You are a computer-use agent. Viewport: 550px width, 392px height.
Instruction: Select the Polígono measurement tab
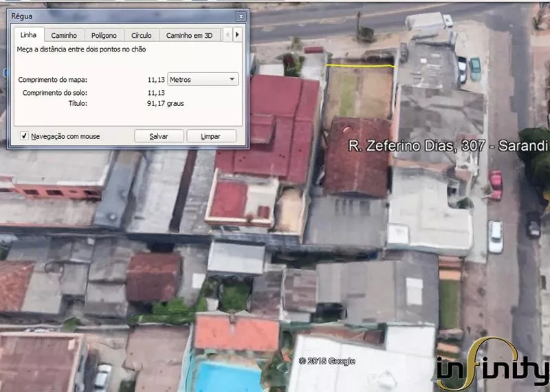pos(103,35)
